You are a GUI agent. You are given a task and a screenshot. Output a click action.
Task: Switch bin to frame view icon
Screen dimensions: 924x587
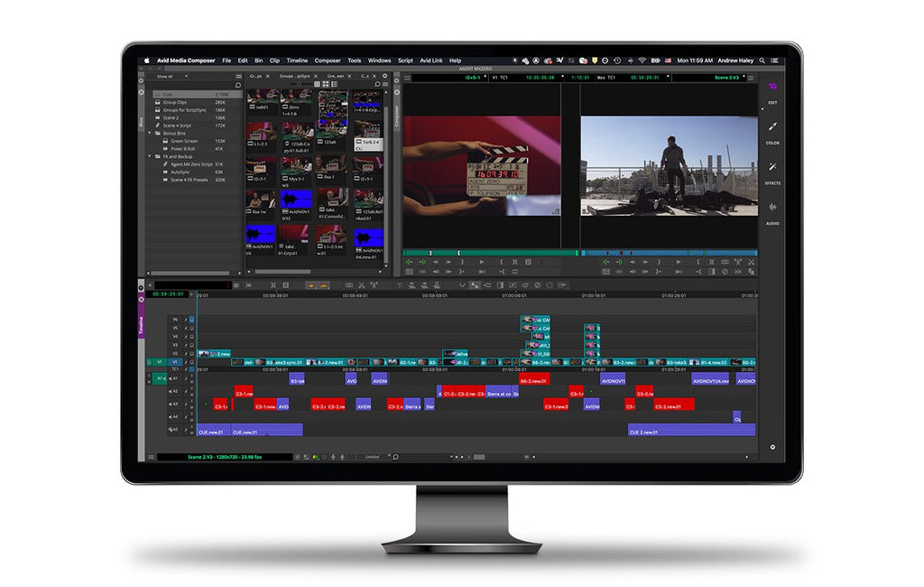pyautogui.click(x=325, y=84)
